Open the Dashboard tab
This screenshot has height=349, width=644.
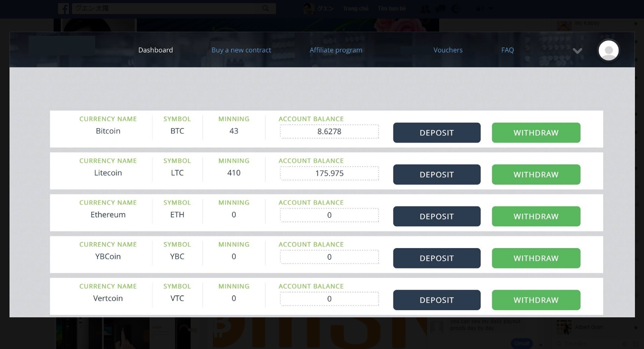(155, 50)
